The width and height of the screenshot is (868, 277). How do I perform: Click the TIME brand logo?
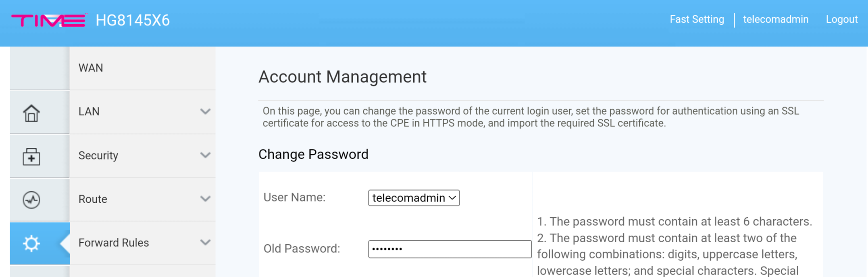[48, 20]
